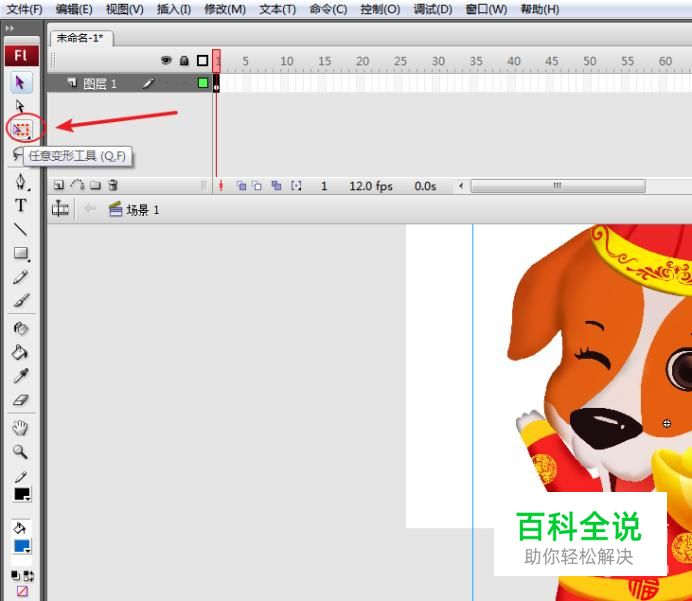Select the Text tool

click(x=20, y=206)
